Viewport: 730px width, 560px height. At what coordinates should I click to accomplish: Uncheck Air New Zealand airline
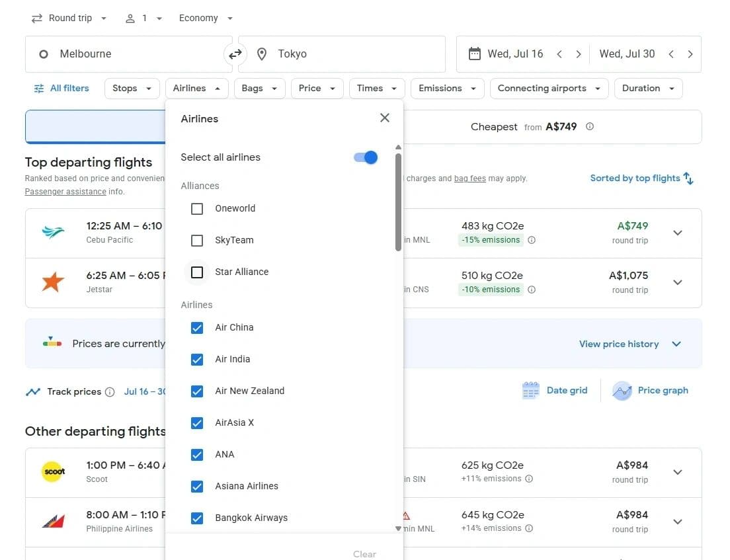coord(197,391)
